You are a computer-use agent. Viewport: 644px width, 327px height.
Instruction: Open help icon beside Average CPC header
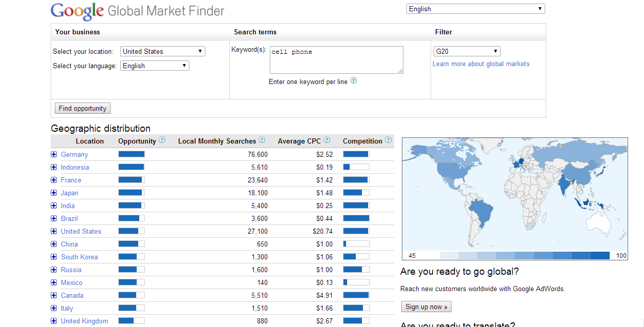(x=327, y=140)
